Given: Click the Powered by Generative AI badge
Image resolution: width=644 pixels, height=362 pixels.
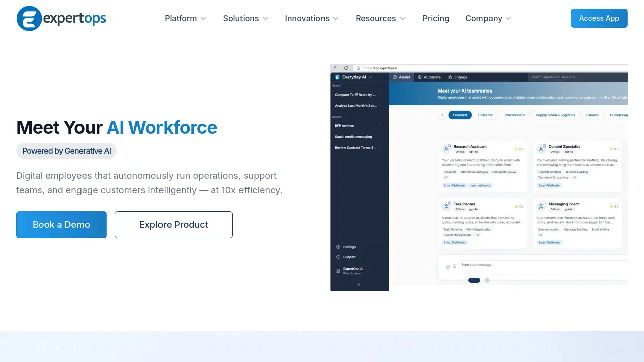Looking at the screenshot, I should pos(66,151).
